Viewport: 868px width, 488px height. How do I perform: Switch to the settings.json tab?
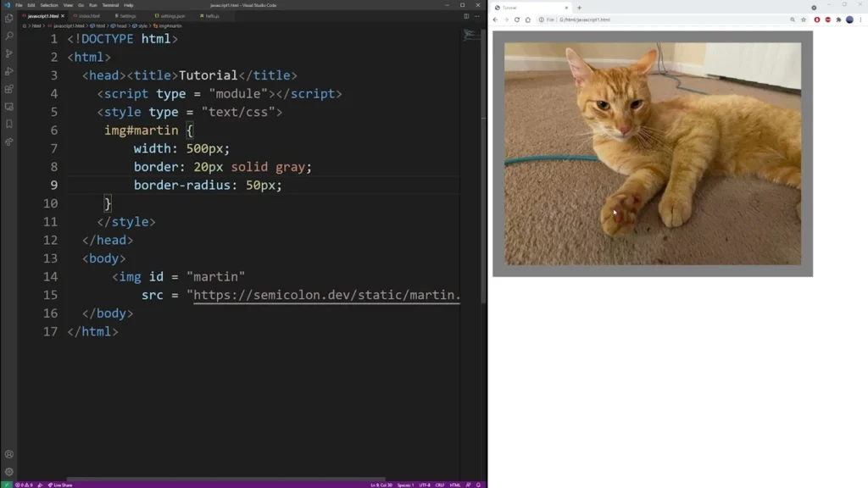(173, 16)
